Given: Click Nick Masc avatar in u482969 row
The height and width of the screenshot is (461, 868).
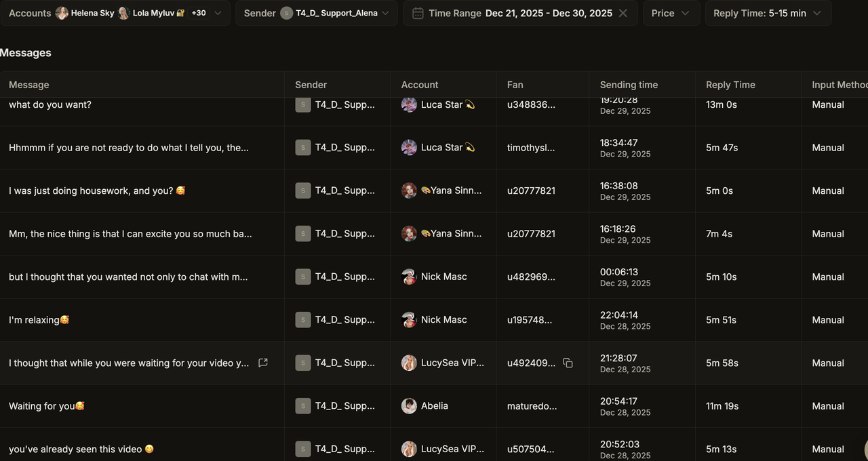Looking at the screenshot, I should pyautogui.click(x=409, y=277).
